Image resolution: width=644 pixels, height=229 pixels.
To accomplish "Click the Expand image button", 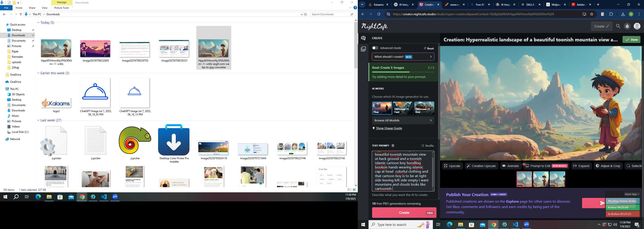I will (x=581, y=166).
